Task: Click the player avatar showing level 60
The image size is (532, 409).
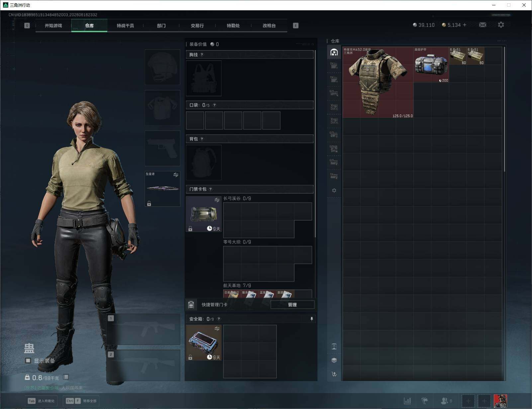Action: point(500,401)
